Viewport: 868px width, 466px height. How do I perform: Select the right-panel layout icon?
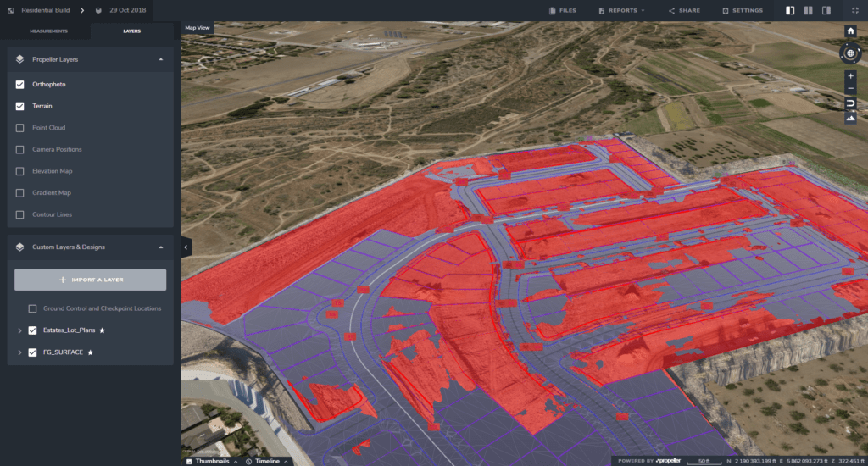[826, 11]
